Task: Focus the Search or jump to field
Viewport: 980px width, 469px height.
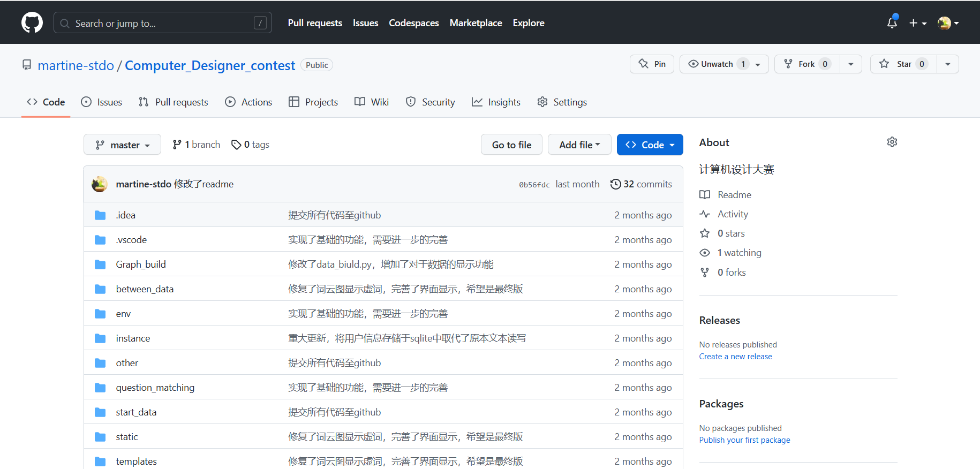Action: 163,23
